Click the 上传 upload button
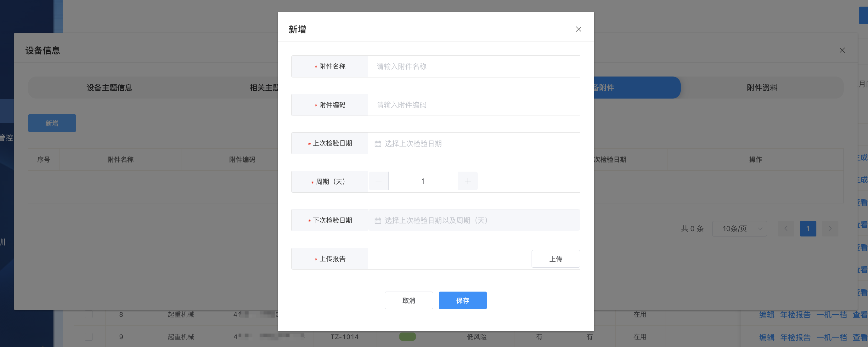868x347 pixels. click(x=555, y=259)
